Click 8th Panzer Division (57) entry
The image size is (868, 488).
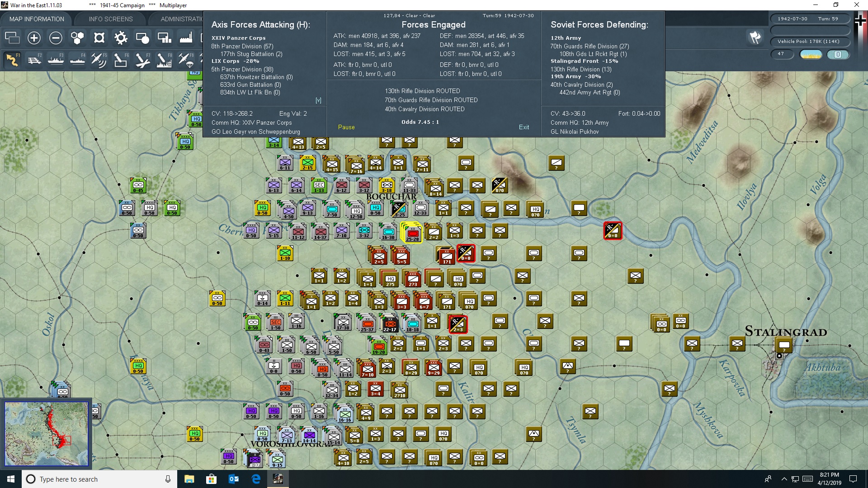[242, 46]
